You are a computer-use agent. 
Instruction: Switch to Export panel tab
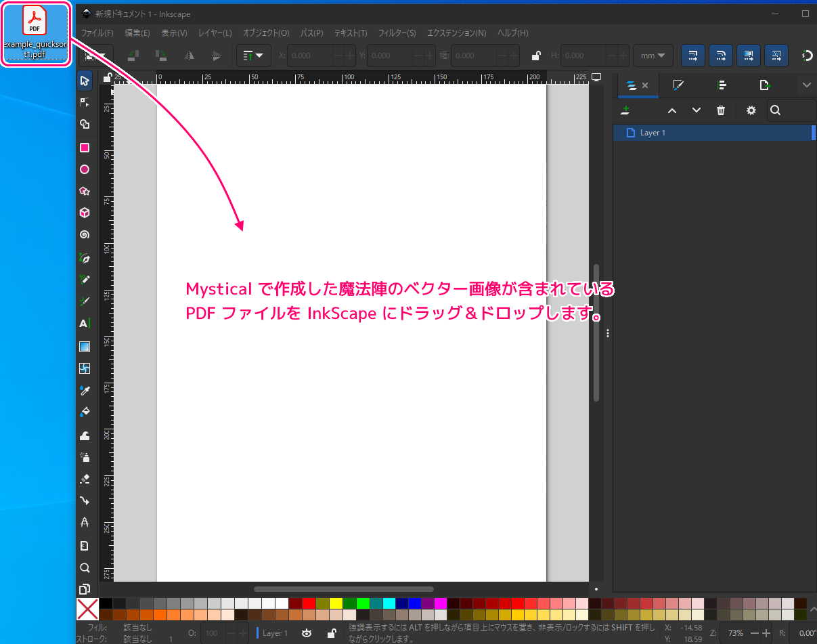coord(765,85)
